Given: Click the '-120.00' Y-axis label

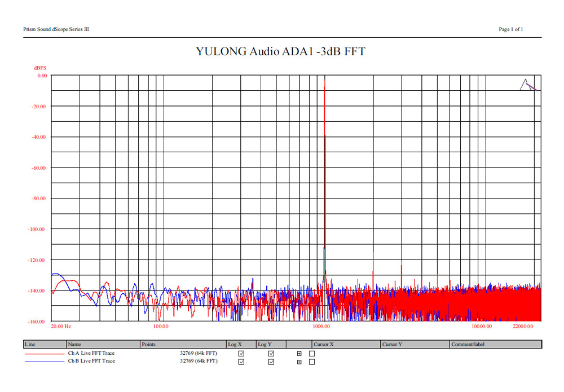Looking at the screenshot, I should (x=37, y=261).
